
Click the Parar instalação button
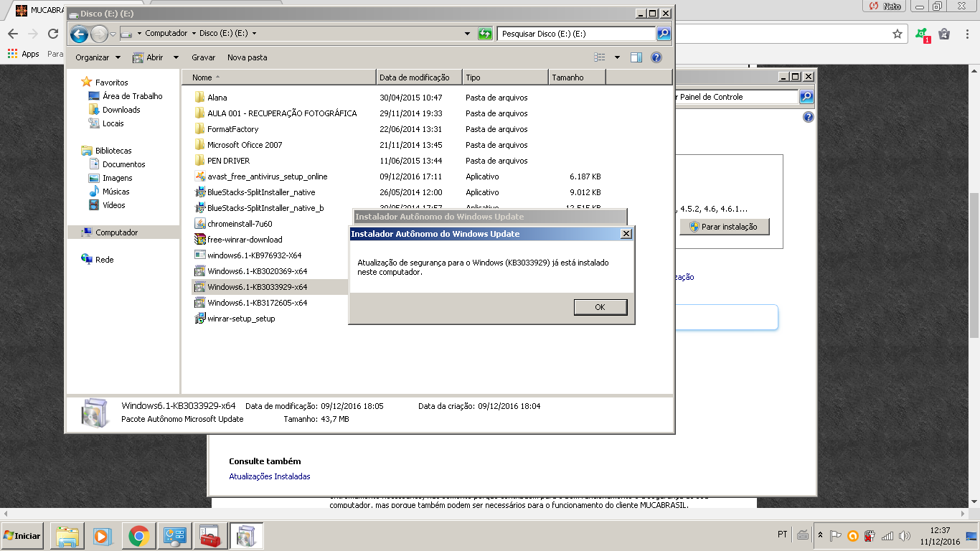point(724,227)
